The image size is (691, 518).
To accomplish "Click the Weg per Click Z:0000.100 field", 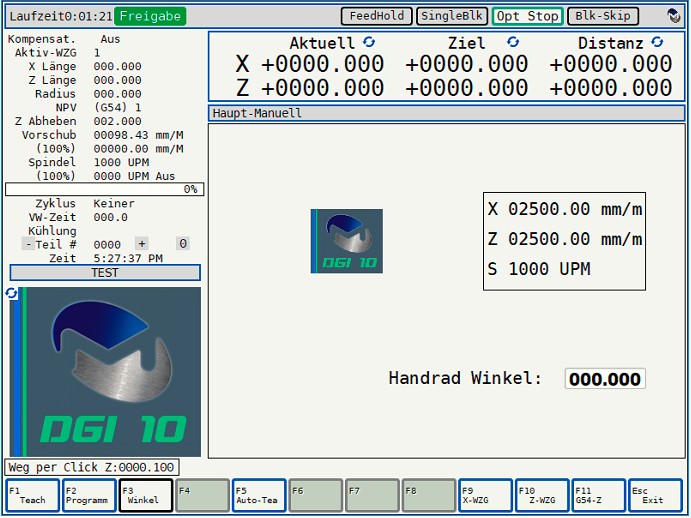I will tap(92, 467).
